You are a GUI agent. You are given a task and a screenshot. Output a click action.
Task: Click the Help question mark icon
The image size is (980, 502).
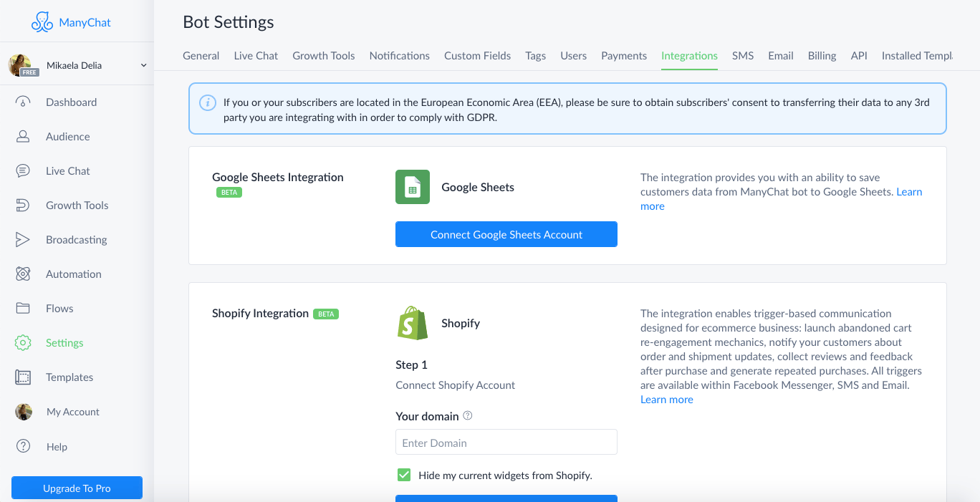pos(23,446)
